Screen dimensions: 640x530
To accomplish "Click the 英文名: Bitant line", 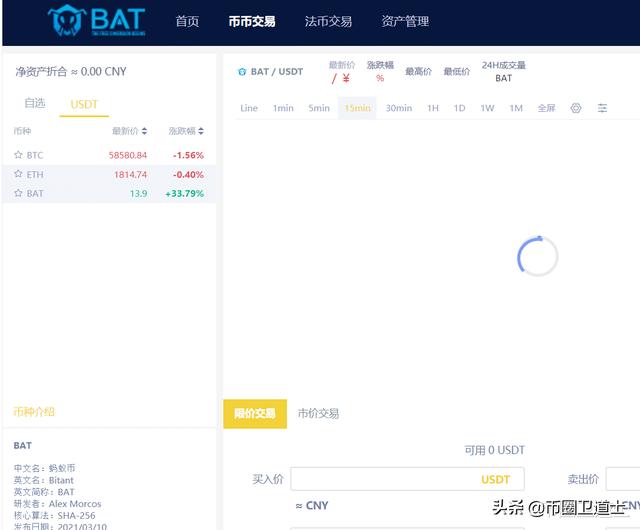I will (x=44, y=480).
